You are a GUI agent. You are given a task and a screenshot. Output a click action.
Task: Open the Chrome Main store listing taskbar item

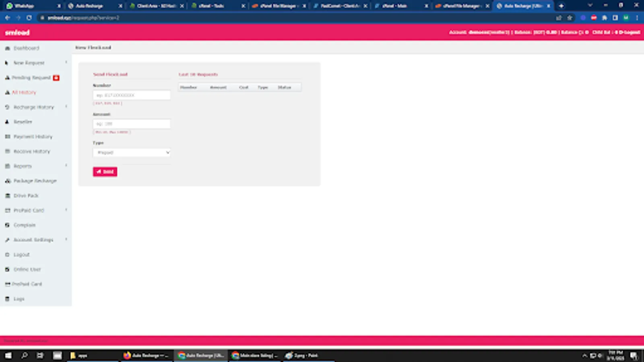tap(255, 356)
